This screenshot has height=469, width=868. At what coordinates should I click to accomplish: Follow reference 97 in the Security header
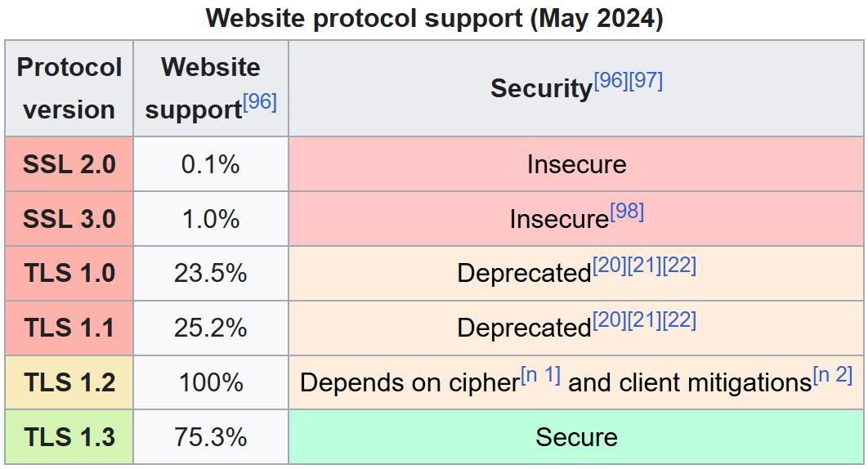coord(646,81)
